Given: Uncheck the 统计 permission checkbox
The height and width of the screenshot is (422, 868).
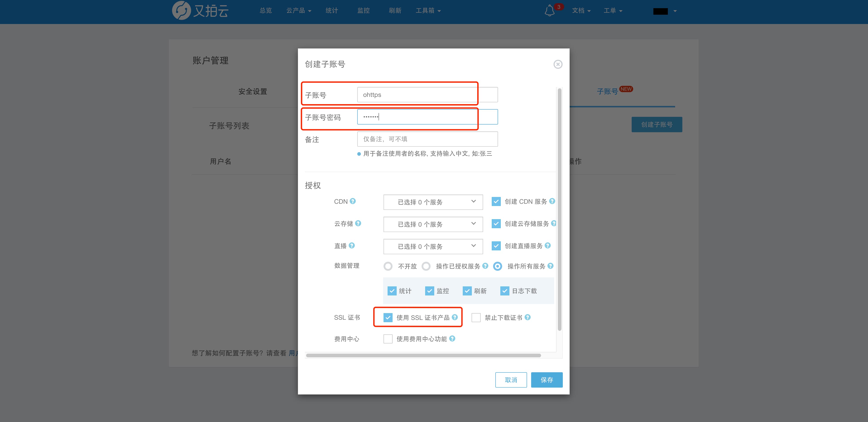Looking at the screenshot, I should tap(392, 291).
